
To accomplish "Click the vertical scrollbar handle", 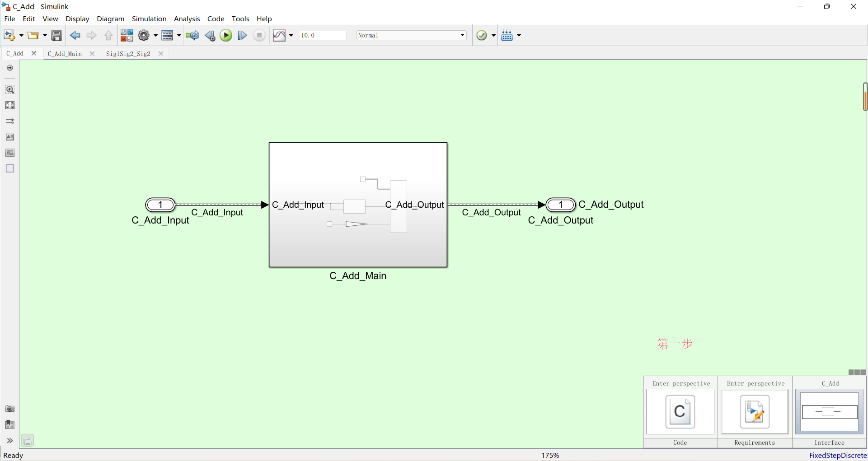I will (x=865, y=97).
